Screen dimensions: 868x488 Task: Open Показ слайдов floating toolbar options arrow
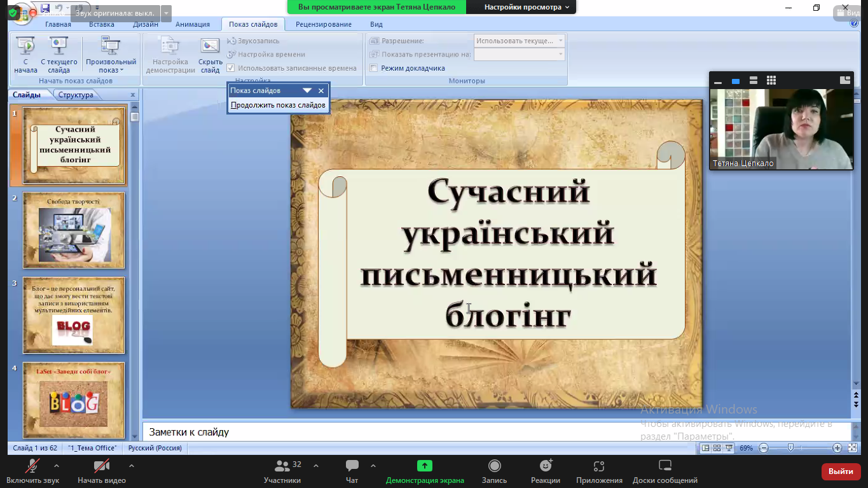[307, 91]
